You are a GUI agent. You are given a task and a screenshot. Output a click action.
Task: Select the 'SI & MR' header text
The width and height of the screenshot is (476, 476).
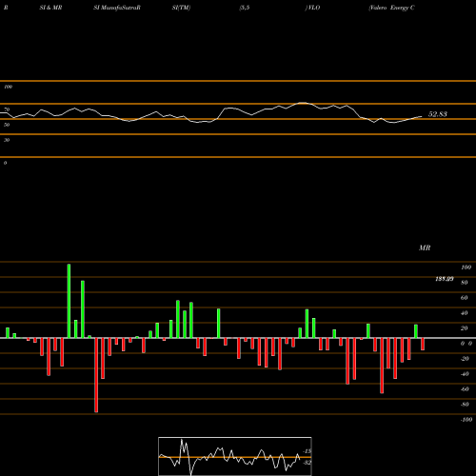pyautogui.click(x=50, y=8)
